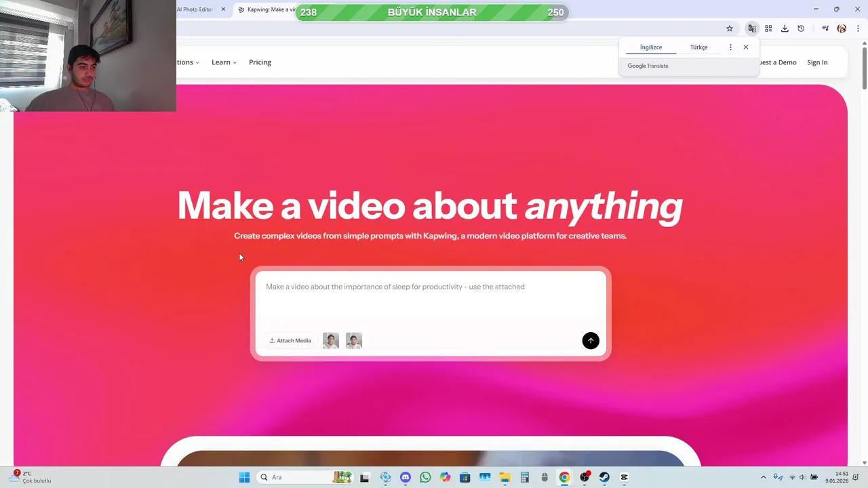Select second attached photo thumbnail
868x488 pixels.
point(354,341)
